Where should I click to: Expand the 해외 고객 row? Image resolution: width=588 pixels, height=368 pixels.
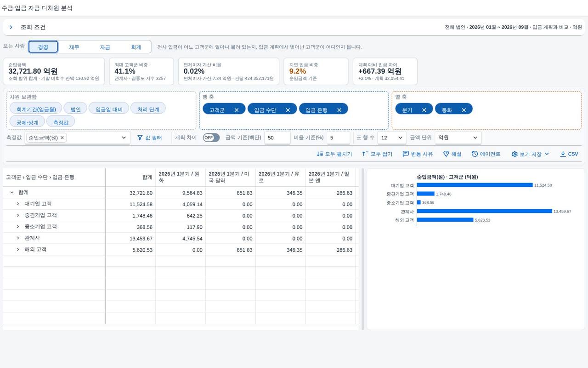click(18, 249)
